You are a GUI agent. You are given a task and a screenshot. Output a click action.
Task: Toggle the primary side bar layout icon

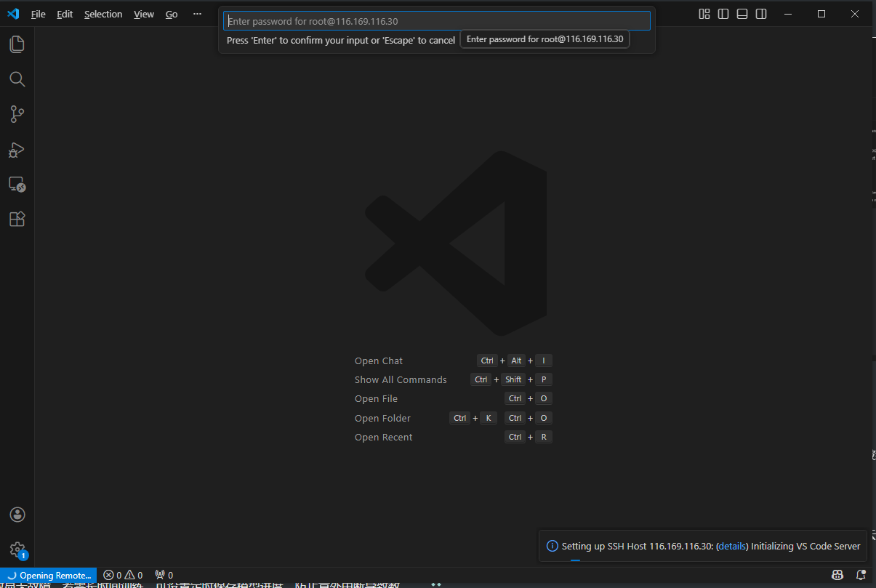[x=723, y=14]
